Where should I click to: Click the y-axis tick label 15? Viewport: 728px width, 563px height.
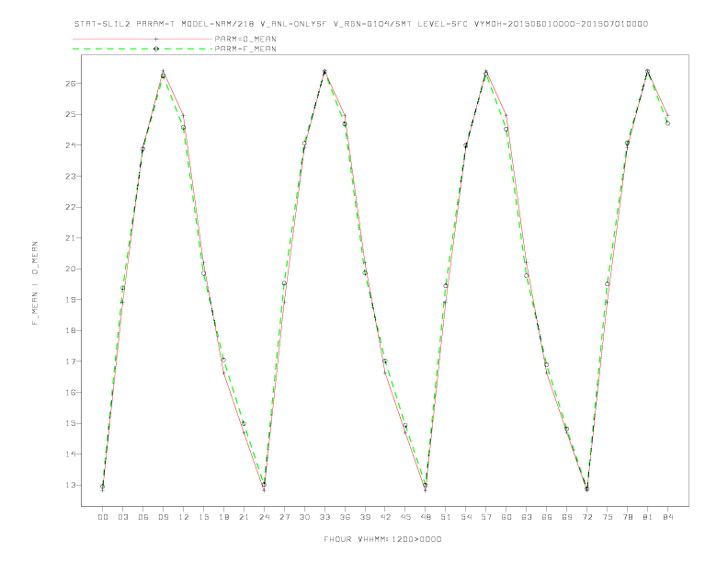click(71, 423)
